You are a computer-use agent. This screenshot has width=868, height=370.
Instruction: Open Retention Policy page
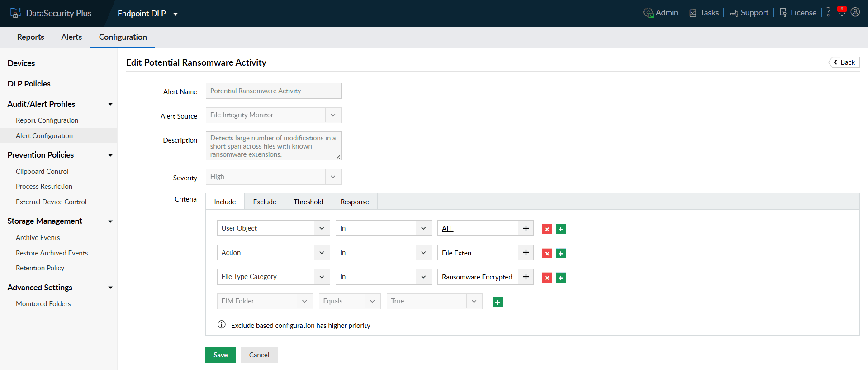40,268
